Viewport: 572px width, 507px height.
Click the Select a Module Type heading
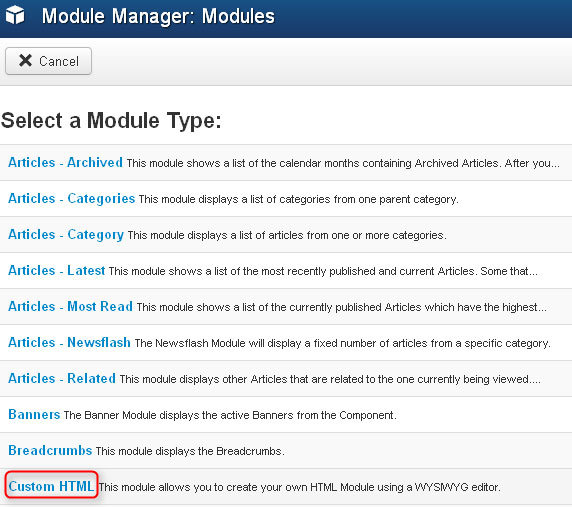(111, 120)
